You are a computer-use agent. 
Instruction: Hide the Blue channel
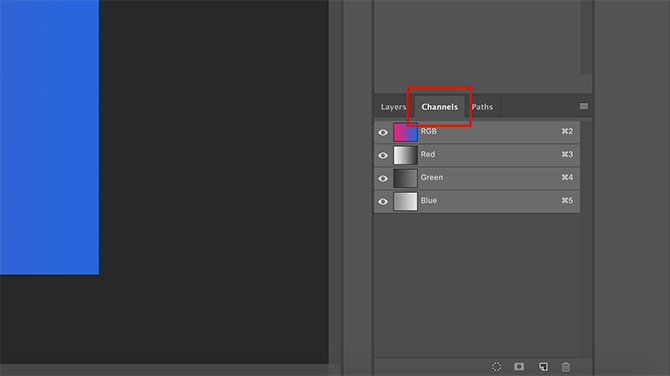383,202
